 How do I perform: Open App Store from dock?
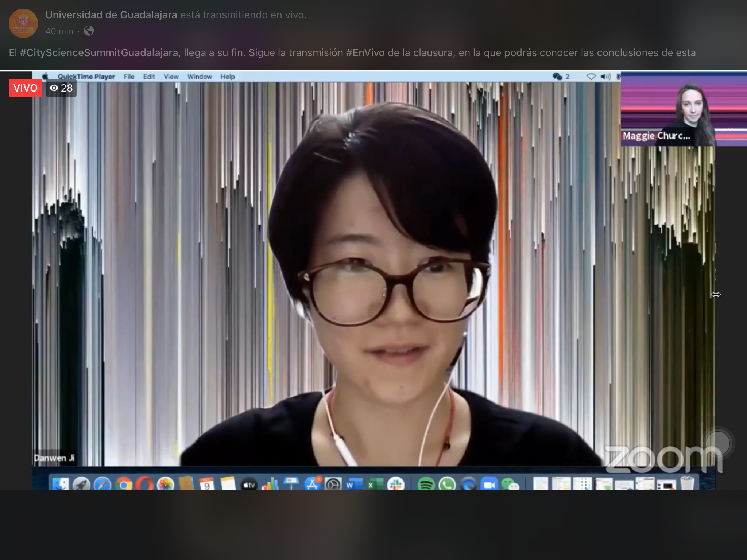[x=312, y=484]
